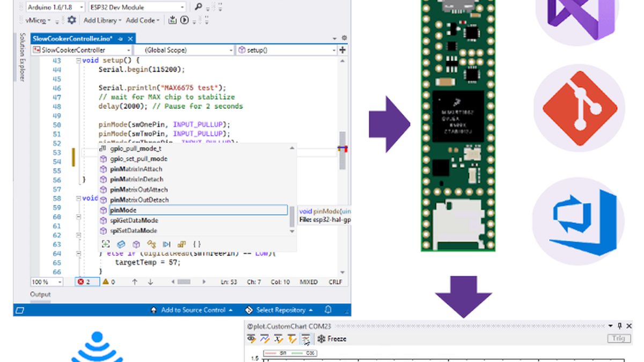This screenshot has width=644, height=362.
Task: Click the purple cube IntelliSense filter
Action: point(136,244)
